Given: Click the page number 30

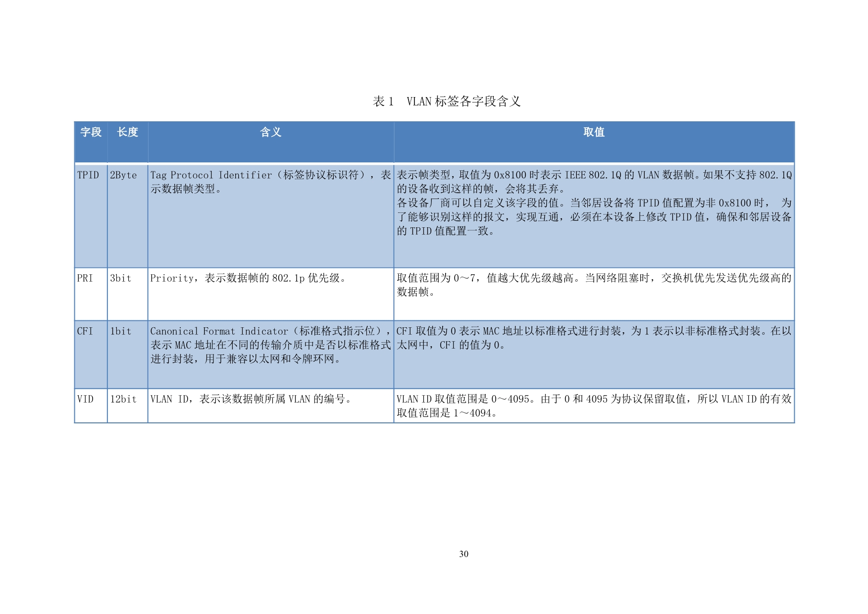Looking at the screenshot, I should [463, 554].
